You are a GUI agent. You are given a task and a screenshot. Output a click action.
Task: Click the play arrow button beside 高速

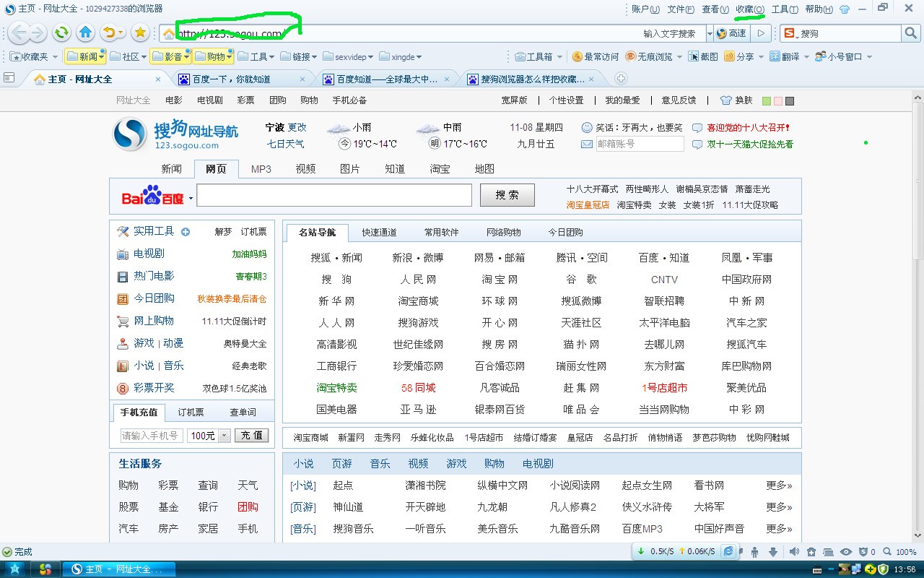click(761, 33)
